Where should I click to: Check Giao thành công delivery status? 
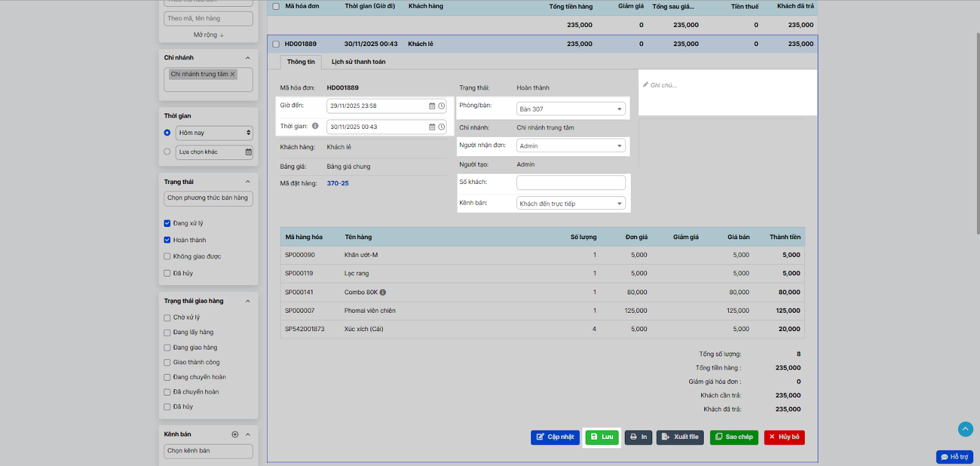pyautogui.click(x=167, y=362)
